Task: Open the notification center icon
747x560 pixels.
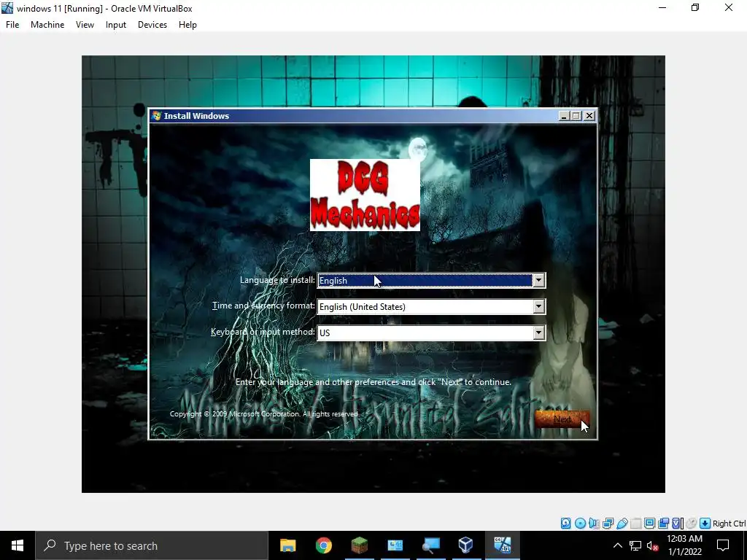Action: [x=723, y=545]
